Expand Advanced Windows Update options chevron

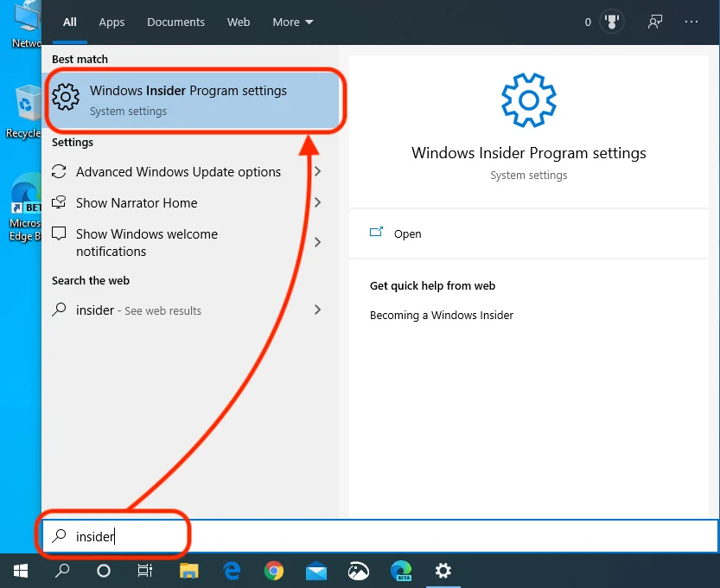317,171
